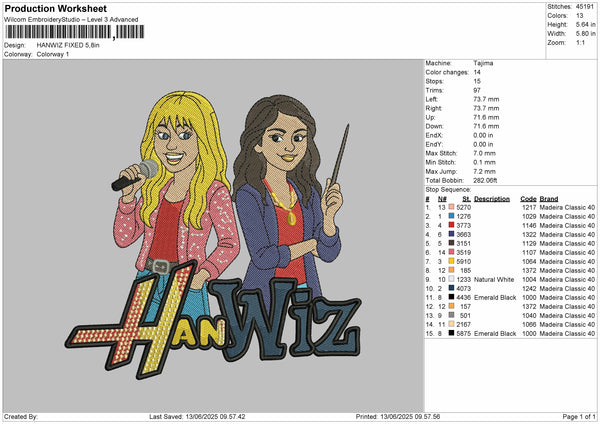The image size is (600, 424).
Task: Select the Max Stitch value "7.0 mm"
Action: point(484,153)
